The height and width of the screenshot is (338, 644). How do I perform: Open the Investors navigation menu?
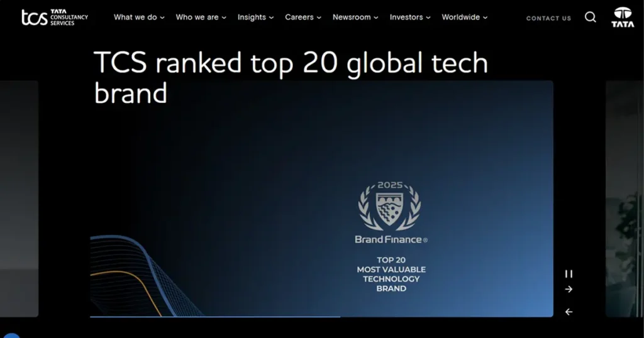point(410,18)
